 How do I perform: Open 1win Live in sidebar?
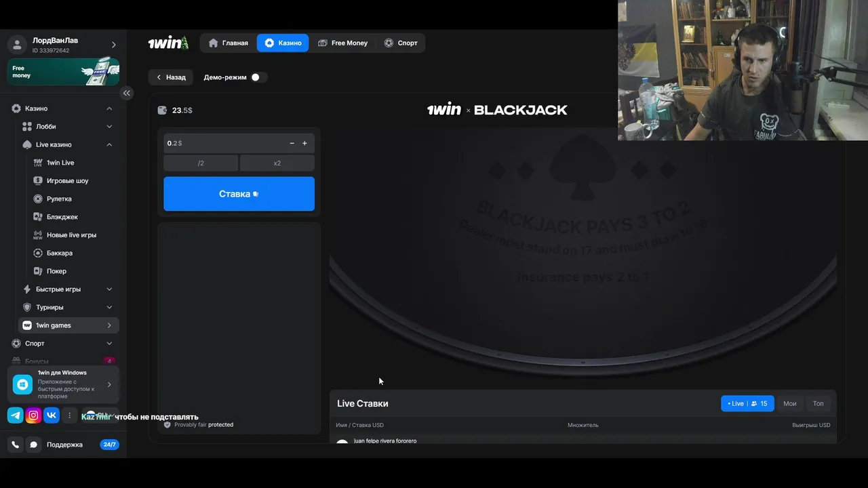[x=60, y=163]
